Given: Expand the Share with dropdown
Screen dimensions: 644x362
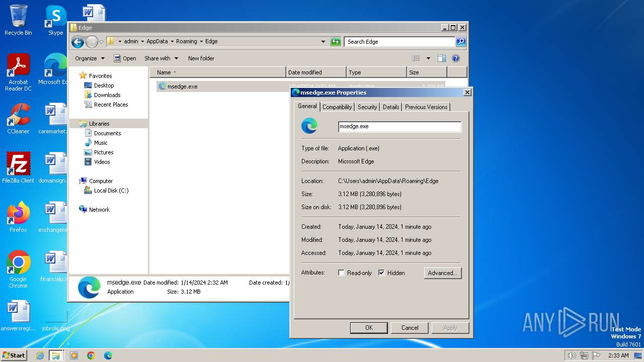Looking at the screenshot, I should pyautogui.click(x=161, y=58).
